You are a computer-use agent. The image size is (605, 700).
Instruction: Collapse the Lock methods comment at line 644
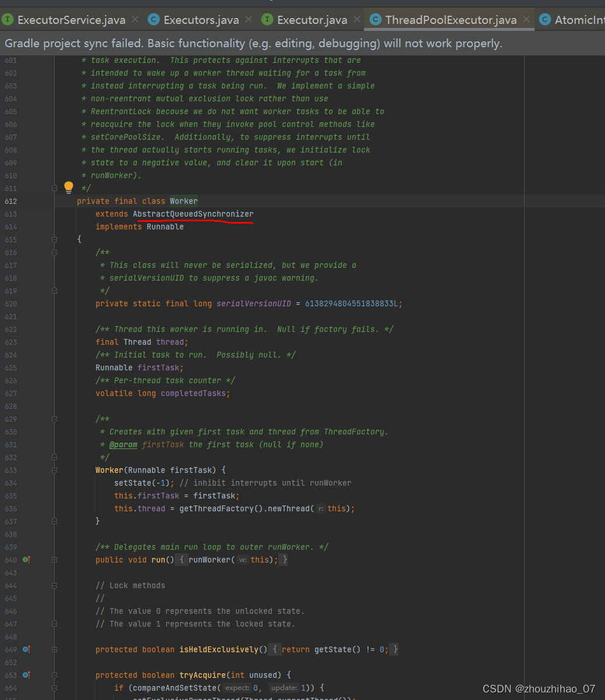coord(54,585)
